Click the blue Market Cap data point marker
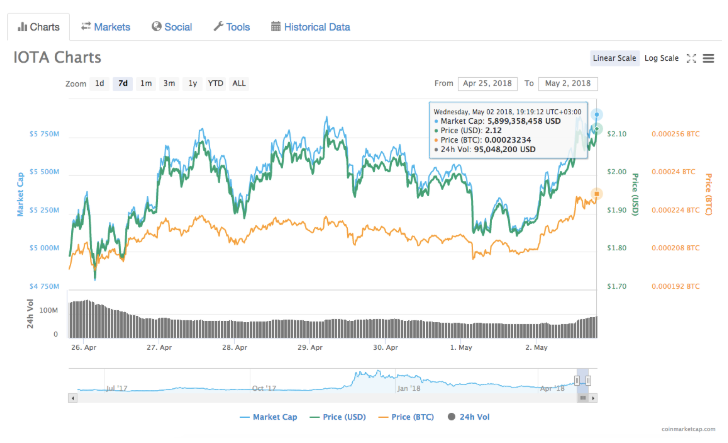The height and width of the screenshot is (443, 728). tap(597, 114)
